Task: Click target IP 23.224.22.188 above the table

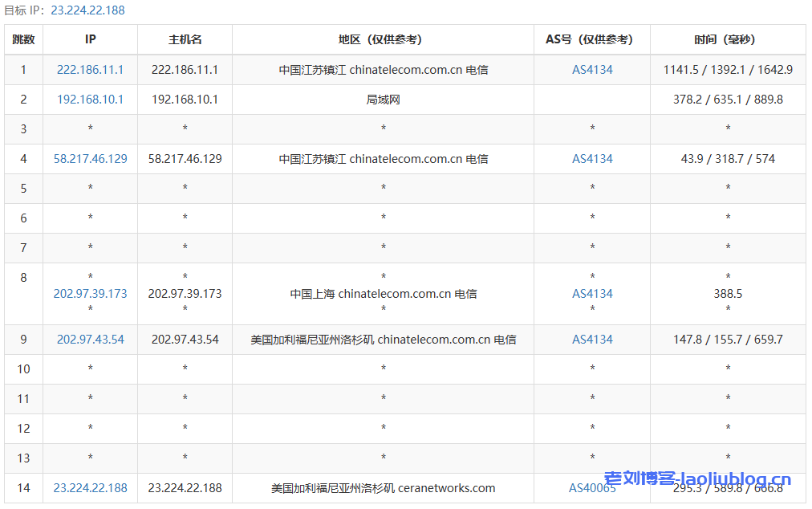Action: [x=87, y=10]
